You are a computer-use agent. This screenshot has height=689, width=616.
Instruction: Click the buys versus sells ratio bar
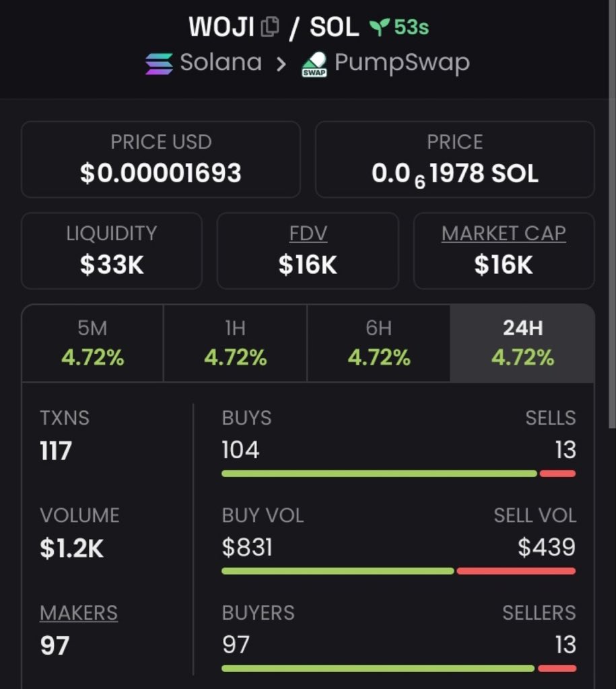pos(398,474)
